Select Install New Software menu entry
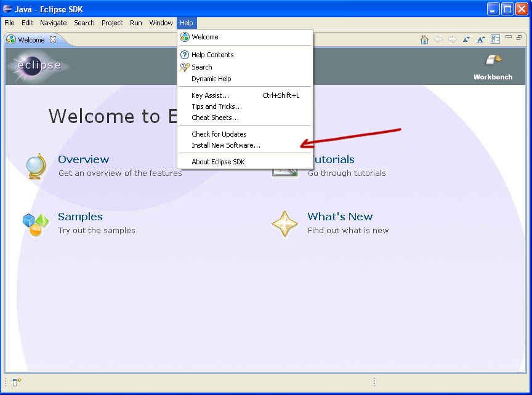 click(x=226, y=145)
